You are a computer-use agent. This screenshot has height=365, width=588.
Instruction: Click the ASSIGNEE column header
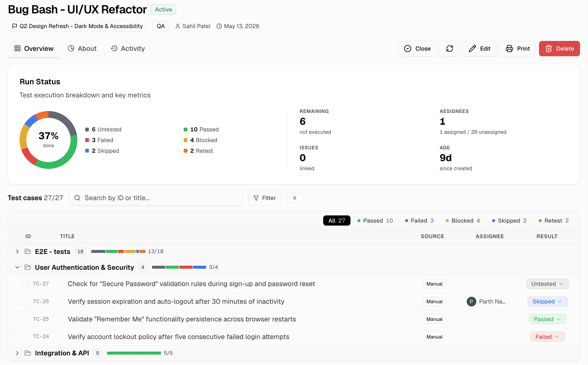tap(489, 236)
